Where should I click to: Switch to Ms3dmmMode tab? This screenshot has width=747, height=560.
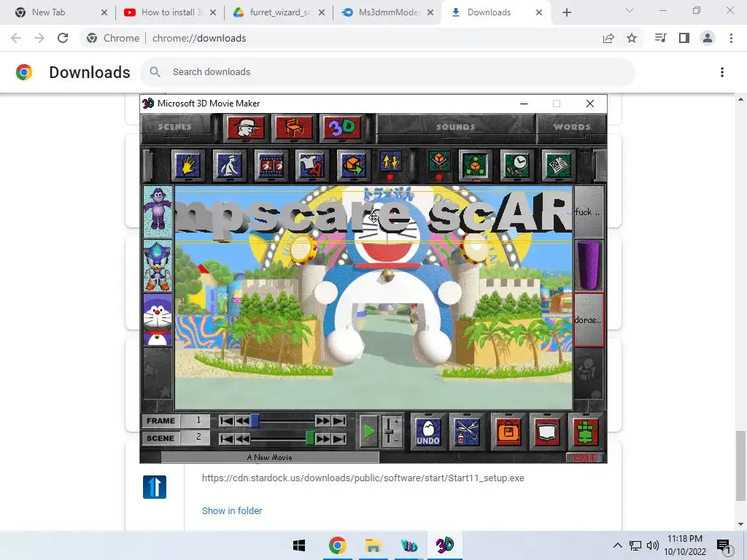tap(387, 12)
